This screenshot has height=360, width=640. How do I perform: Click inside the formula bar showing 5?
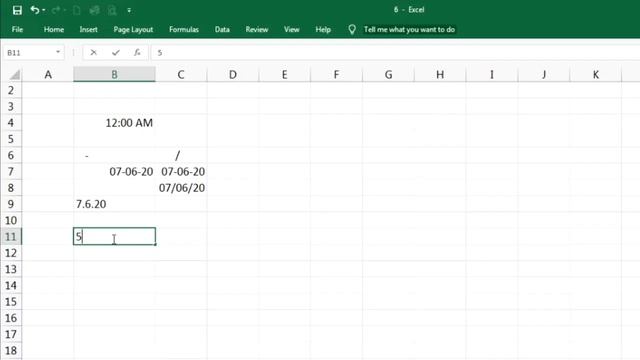395,53
